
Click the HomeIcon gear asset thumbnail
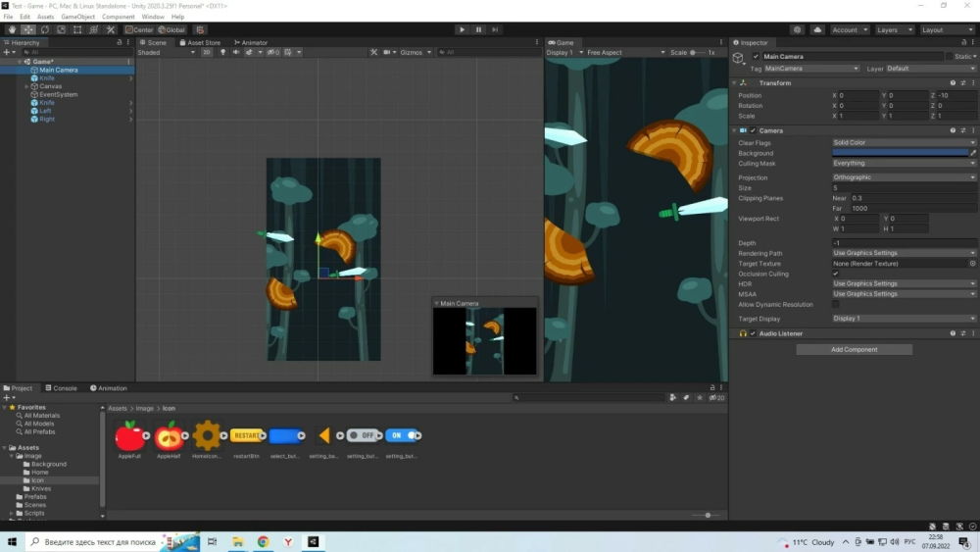click(x=207, y=435)
